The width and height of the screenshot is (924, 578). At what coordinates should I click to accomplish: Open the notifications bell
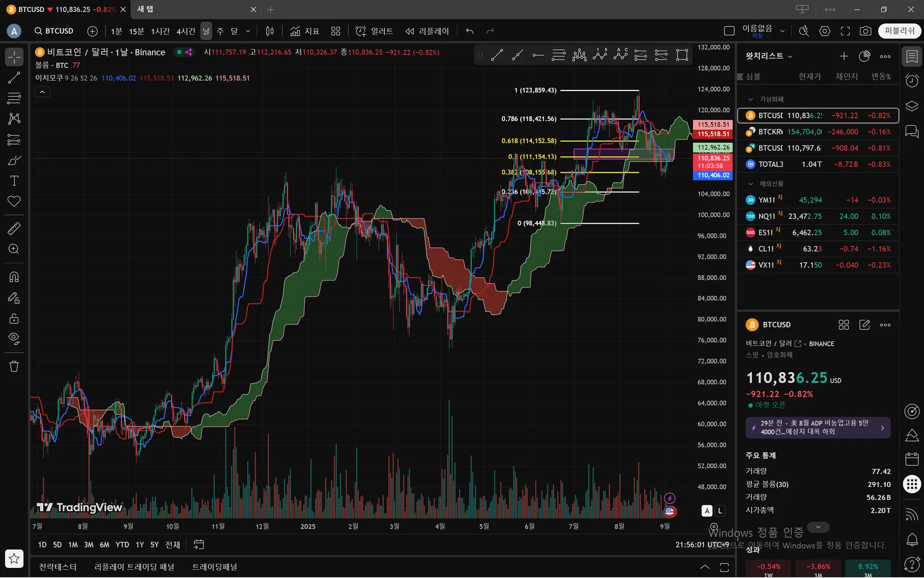coord(912,539)
